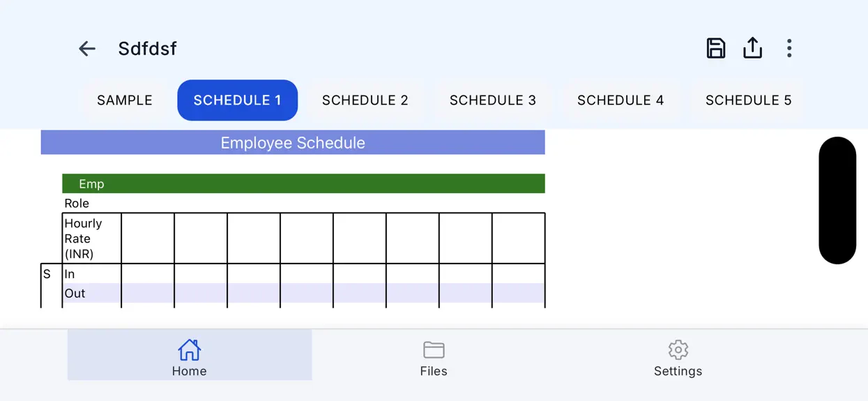Select the Out row label cell
Viewport: 868px width, 401px height.
click(91, 293)
